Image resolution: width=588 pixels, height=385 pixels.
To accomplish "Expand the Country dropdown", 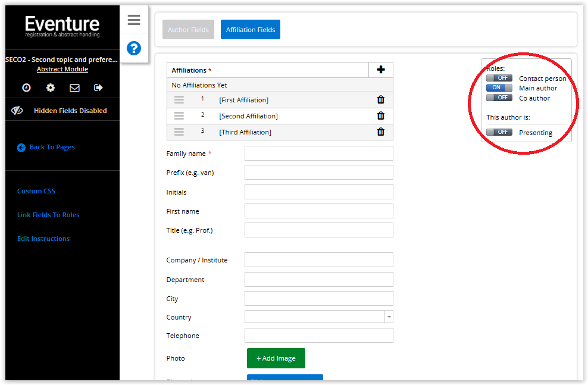I will (x=389, y=317).
